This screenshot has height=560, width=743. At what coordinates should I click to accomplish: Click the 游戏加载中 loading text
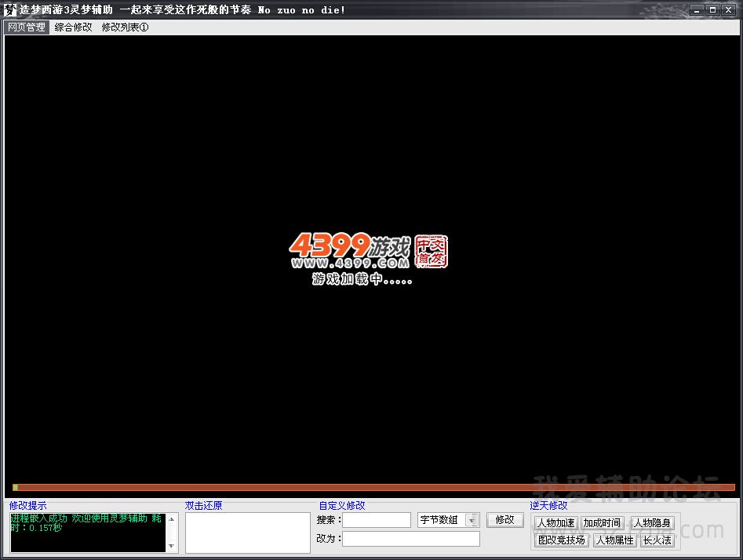pyautogui.click(x=362, y=279)
